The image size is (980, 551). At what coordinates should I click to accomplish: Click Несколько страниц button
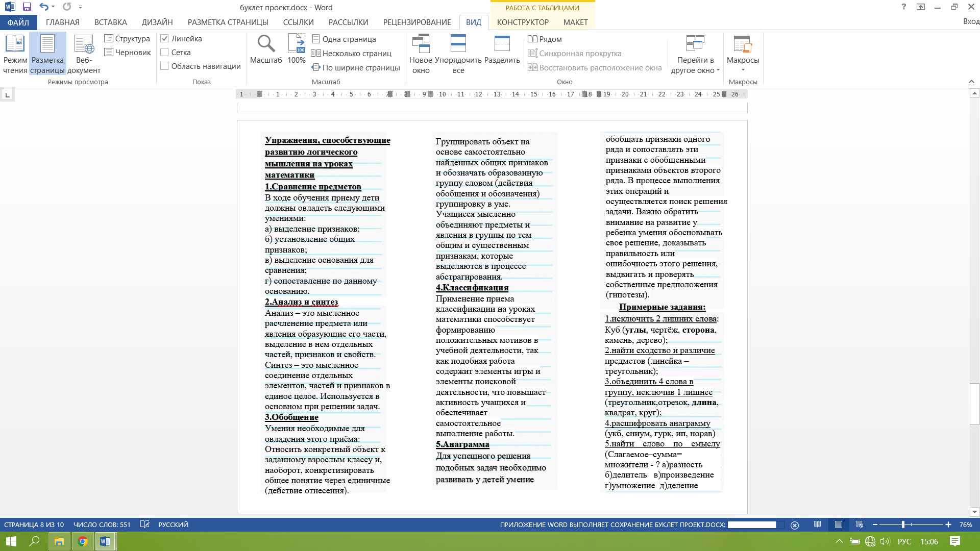pyautogui.click(x=352, y=53)
